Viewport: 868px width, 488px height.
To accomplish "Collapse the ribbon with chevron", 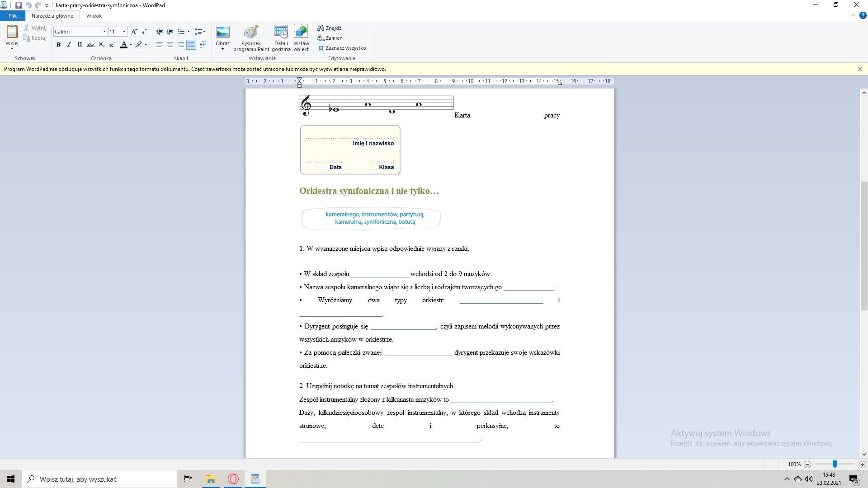I will [853, 15].
